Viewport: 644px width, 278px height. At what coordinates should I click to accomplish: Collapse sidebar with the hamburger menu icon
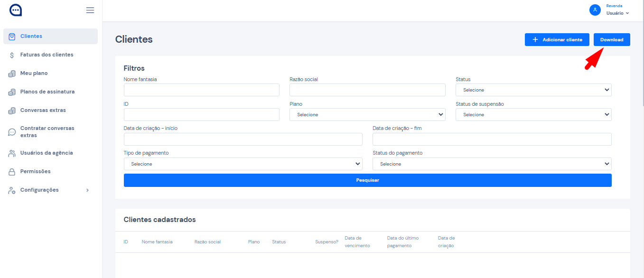click(90, 10)
